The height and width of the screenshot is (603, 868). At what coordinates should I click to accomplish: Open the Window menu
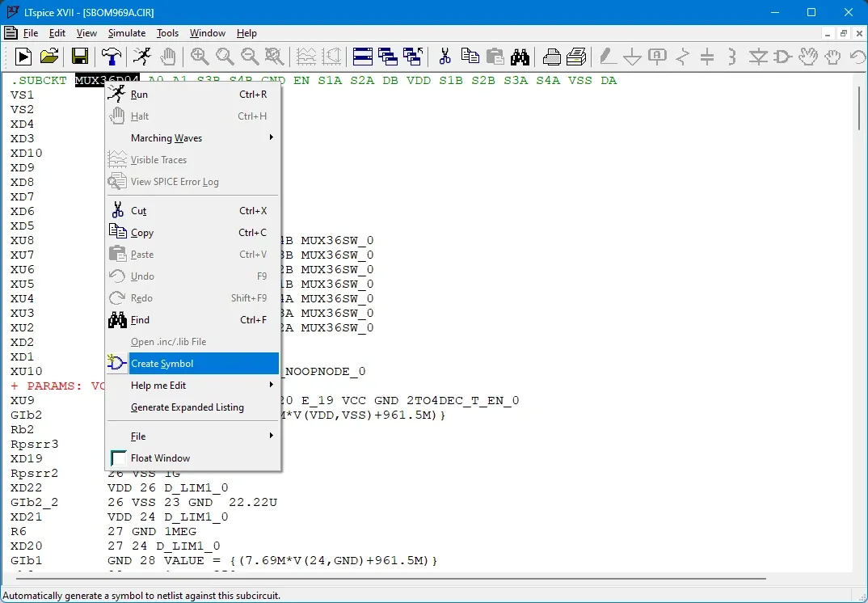[x=207, y=33]
